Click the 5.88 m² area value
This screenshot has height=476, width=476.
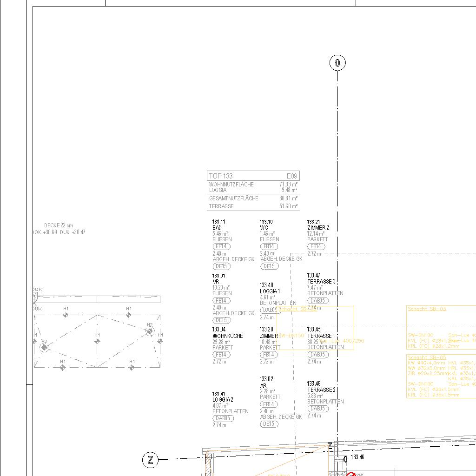pos(315,396)
